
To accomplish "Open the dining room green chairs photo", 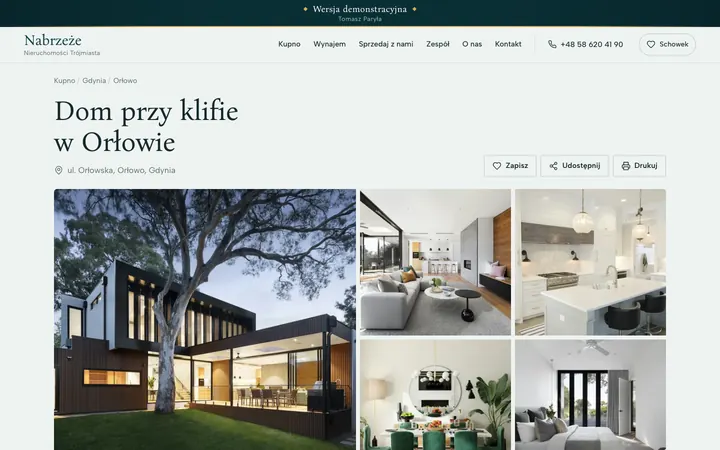I will pos(435,395).
